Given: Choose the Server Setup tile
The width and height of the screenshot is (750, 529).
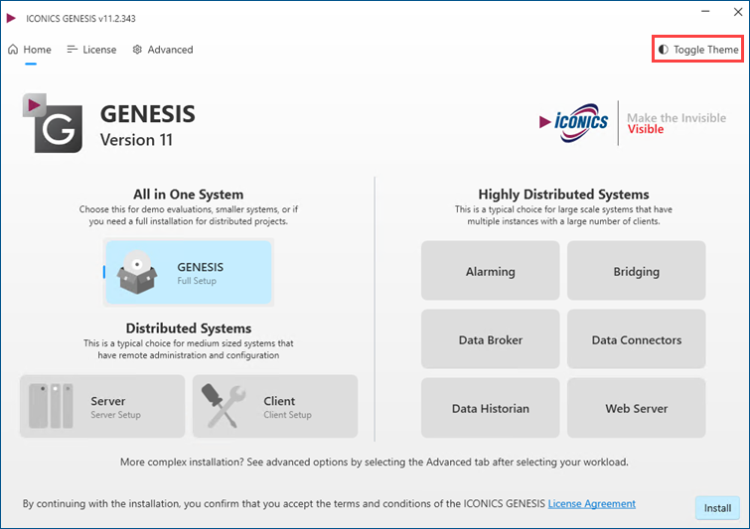Looking at the screenshot, I should 102,406.
